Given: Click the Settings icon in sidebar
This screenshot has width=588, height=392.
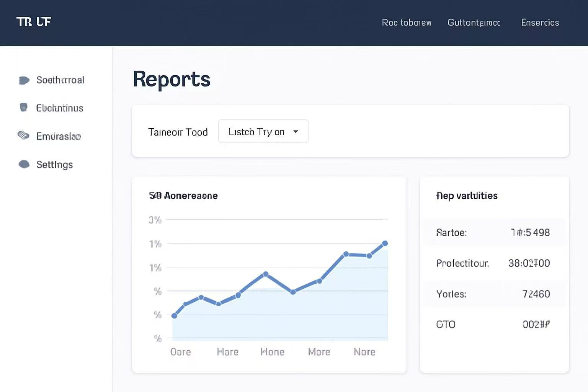Looking at the screenshot, I should click(24, 164).
